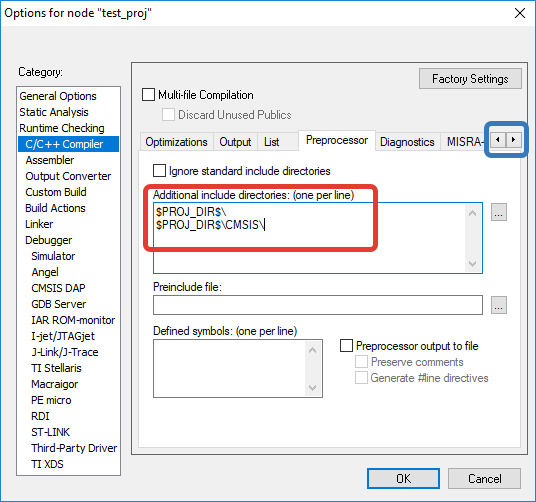
Task: Click up arrow of Defined symbols scrollbar
Action: [x=312, y=350]
